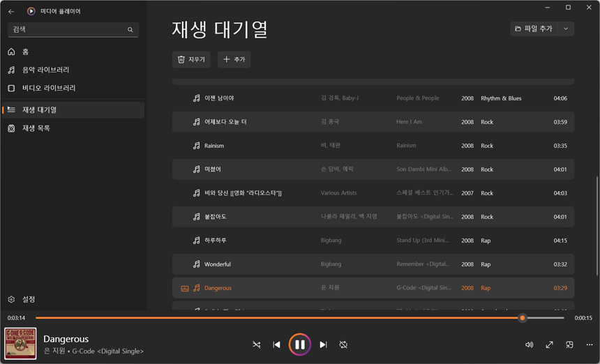Open mini player mode icon
Viewport: 600px width, 364px height.
pyautogui.click(x=569, y=344)
